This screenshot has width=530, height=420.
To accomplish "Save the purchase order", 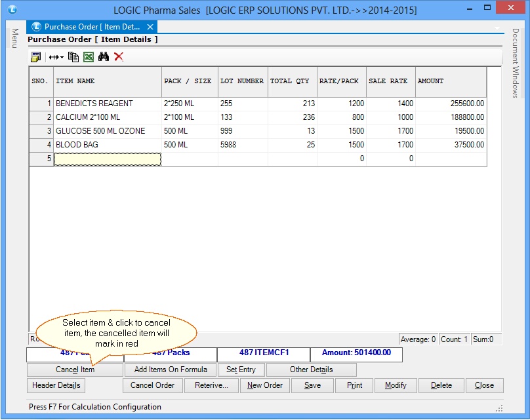I will click(312, 385).
